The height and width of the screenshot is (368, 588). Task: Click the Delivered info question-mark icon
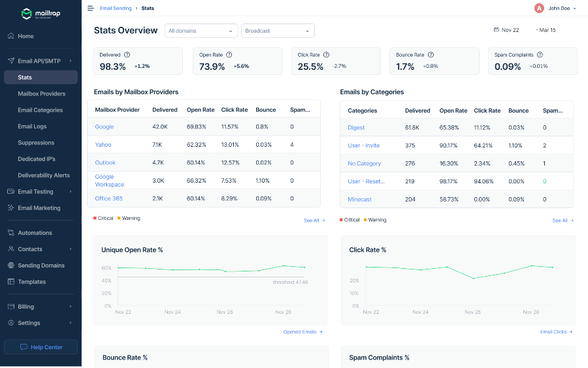127,55
